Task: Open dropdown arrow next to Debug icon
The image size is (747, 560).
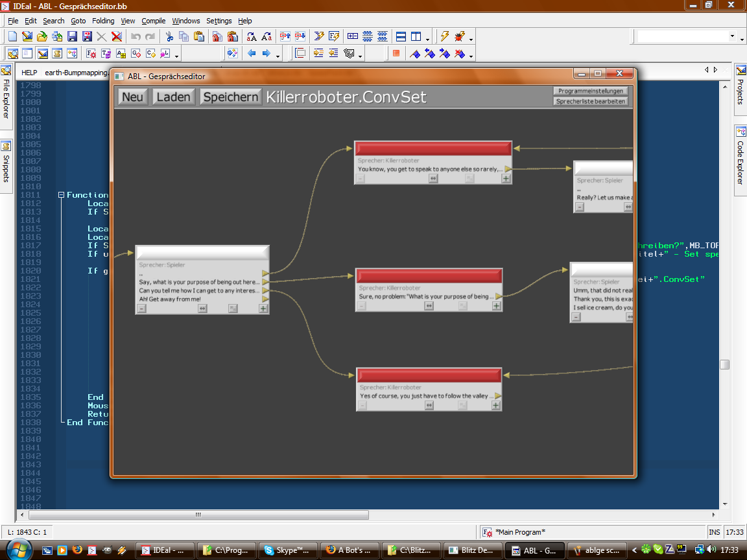Action: click(x=471, y=38)
